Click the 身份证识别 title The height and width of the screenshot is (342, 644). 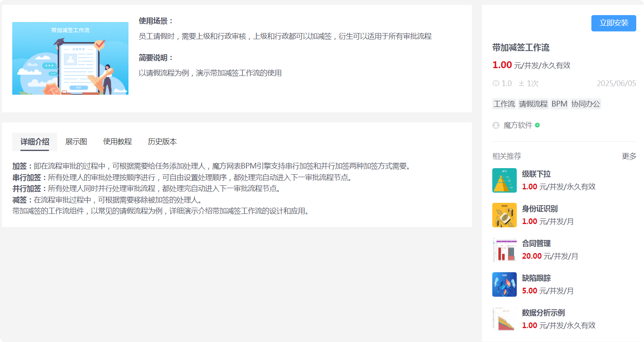click(540, 209)
